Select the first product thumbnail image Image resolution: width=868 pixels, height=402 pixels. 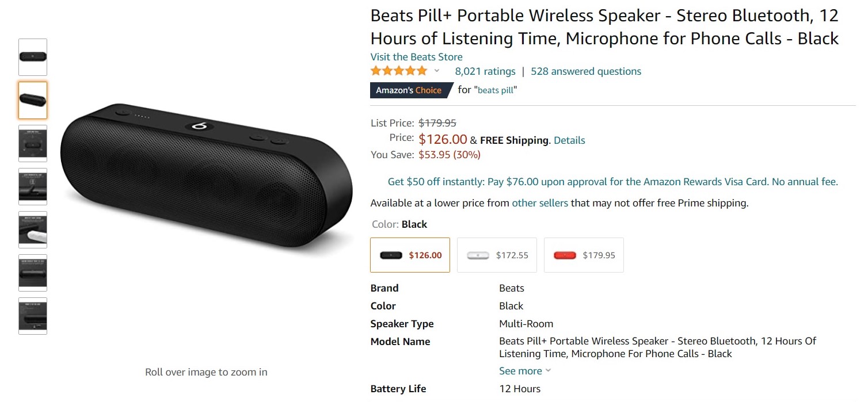pyautogui.click(x=33, y=57)
